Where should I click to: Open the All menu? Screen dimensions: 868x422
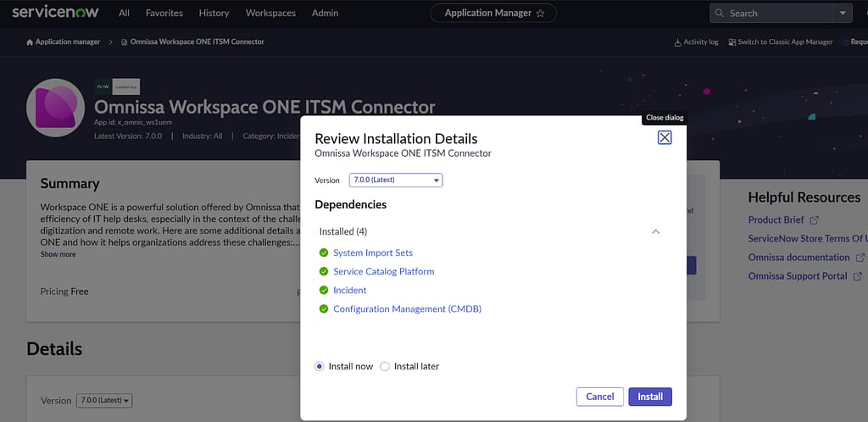tap(124, 13)
